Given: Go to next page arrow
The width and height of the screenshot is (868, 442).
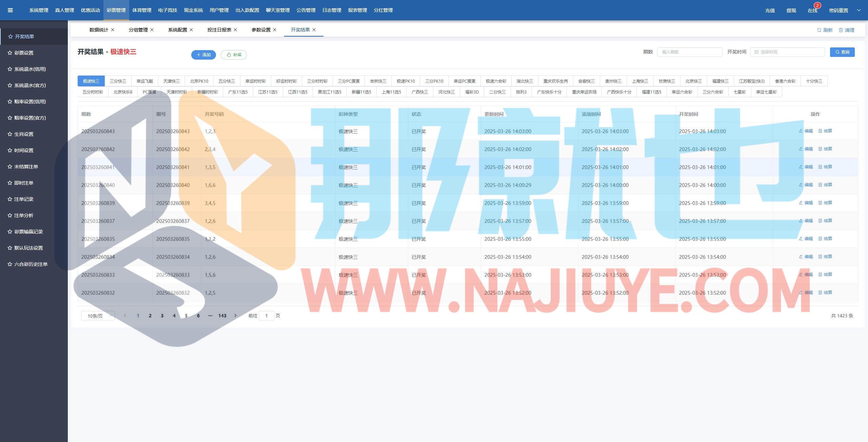Looking at the screenshot, I should click(x=235, y=316).
